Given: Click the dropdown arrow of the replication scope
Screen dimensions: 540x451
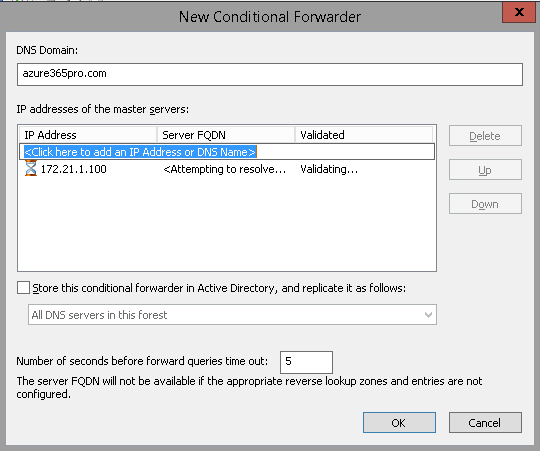Looking at the screenshot, I should click(428, 315).
